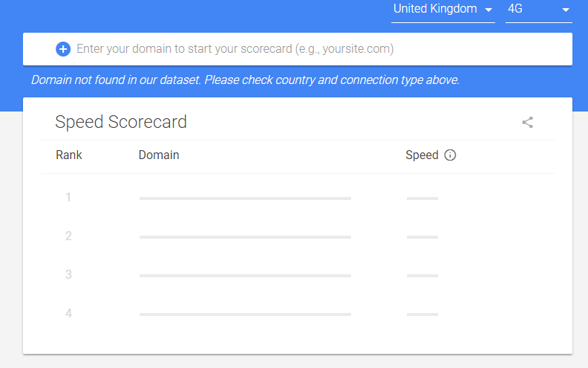Select rank 4 domain placeholder row
Viewport: 588px width, 368px height.
[x=245, y=314]
